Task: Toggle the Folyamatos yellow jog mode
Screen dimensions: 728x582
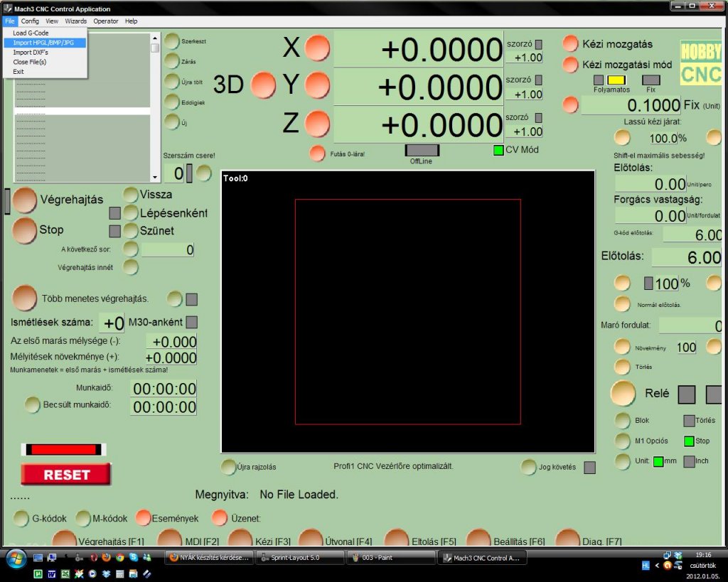Action: point(616,80)
